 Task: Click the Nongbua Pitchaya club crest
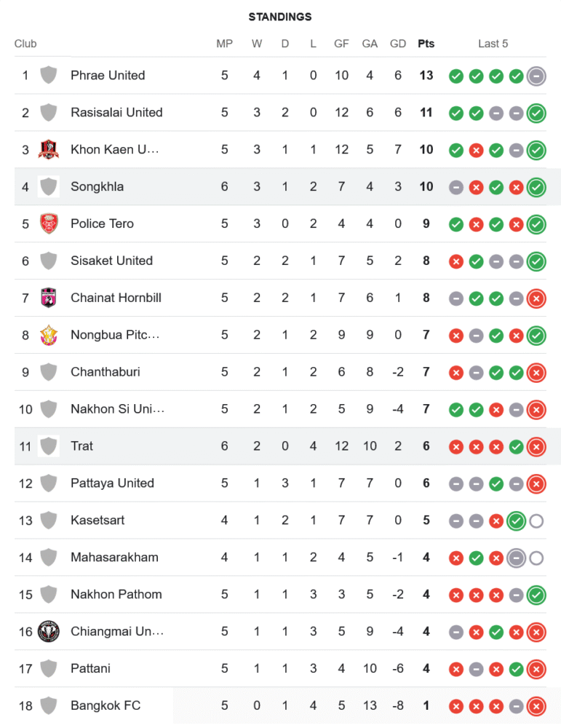click(49, 335)
